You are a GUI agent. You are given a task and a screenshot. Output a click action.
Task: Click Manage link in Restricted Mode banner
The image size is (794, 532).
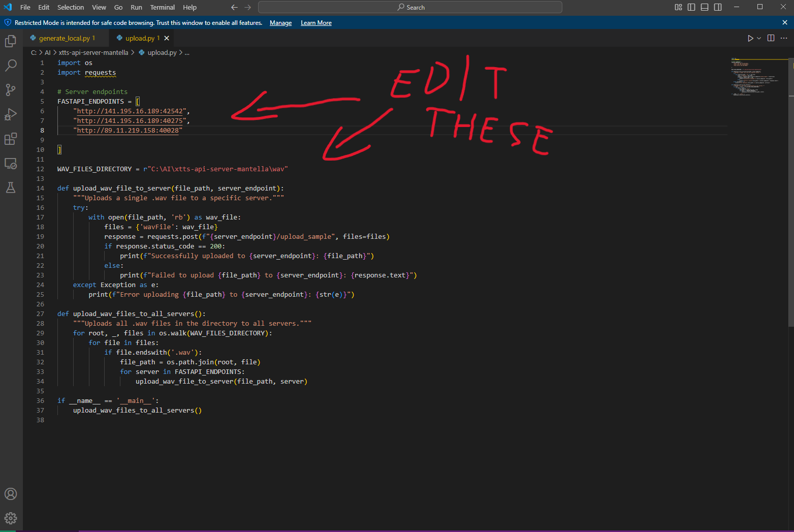coord(280,23)
